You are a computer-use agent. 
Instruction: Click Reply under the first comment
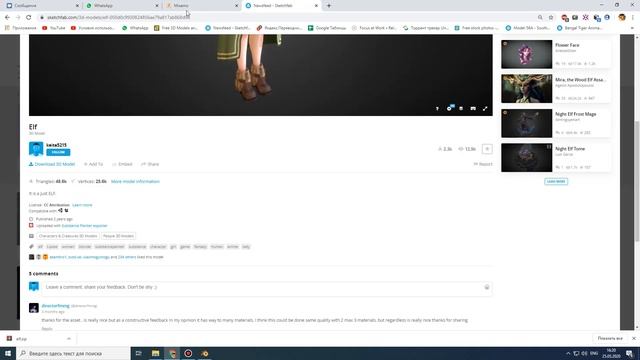click(x=47, y=329)
